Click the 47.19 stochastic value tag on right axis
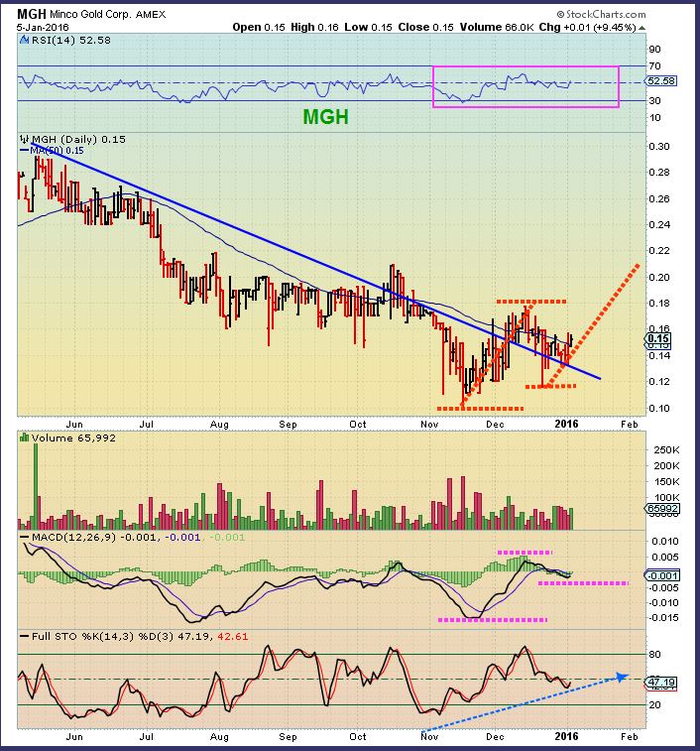Viewport: 700px width, 751px height. [660, 682]
